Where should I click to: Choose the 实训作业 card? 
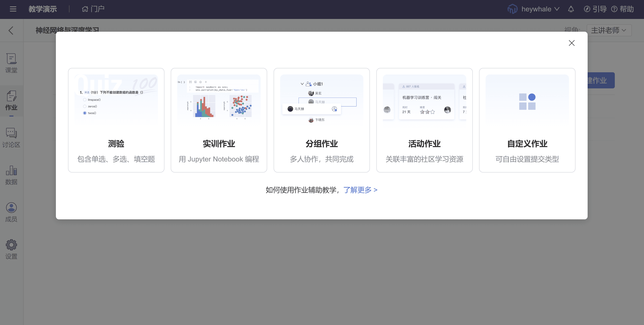pyautogui.click(x=219, y=120)
